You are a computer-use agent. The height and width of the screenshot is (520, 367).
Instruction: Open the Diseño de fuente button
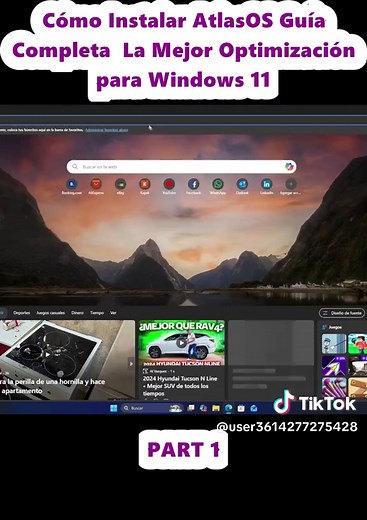(x=342, y=313)
